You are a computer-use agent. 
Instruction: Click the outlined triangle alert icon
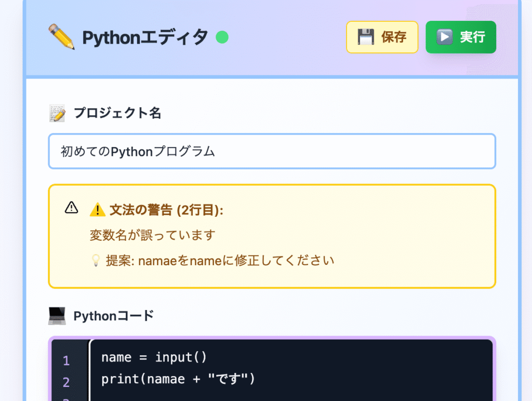[x=71, y=208]
